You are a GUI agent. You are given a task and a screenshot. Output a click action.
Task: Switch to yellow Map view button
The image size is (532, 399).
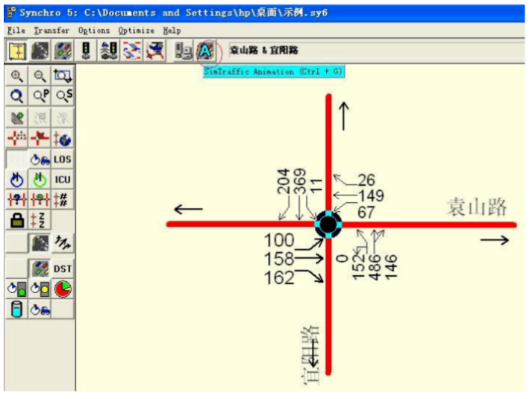coord(17,51)
